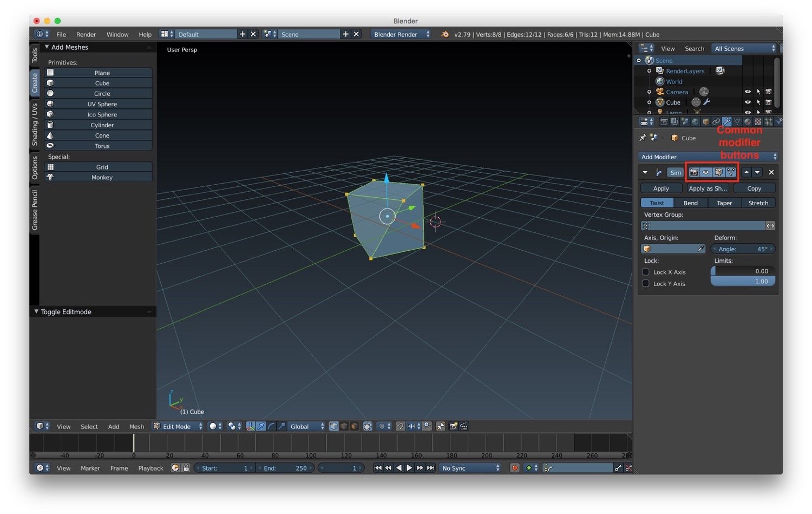Toggle modifier cage display button
The image size is (812, 514).
731,172
